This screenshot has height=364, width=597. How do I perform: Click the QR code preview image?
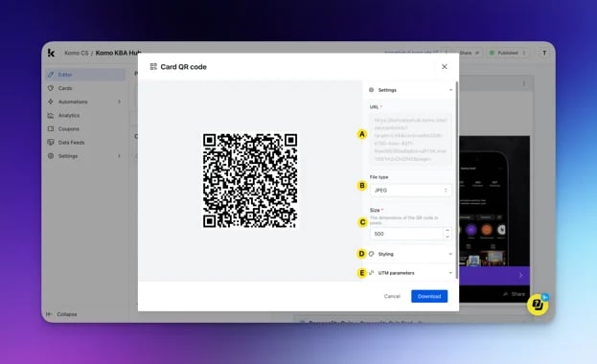[250, 180]
